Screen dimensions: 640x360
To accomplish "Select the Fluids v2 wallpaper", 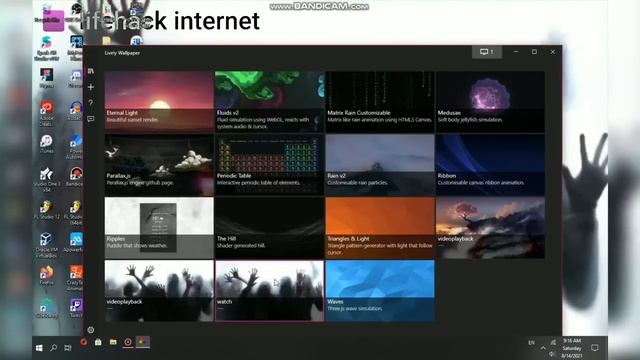I will tap(269, 102).
